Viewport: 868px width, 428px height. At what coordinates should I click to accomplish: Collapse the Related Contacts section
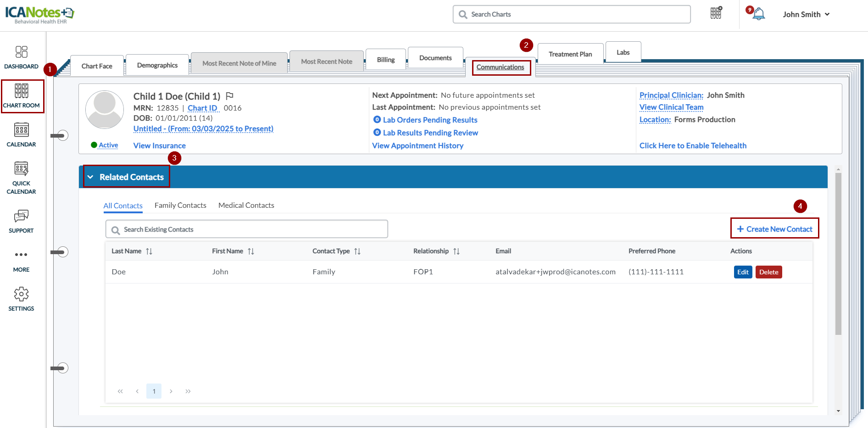(90, 177)
